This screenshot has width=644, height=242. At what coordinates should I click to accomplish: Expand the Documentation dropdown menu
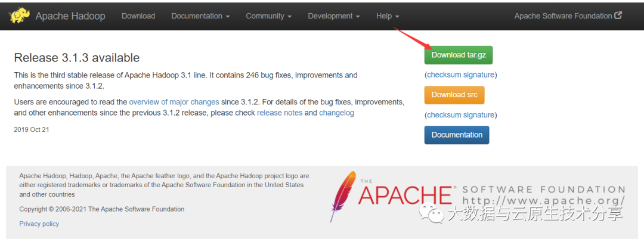coord(200,16)
